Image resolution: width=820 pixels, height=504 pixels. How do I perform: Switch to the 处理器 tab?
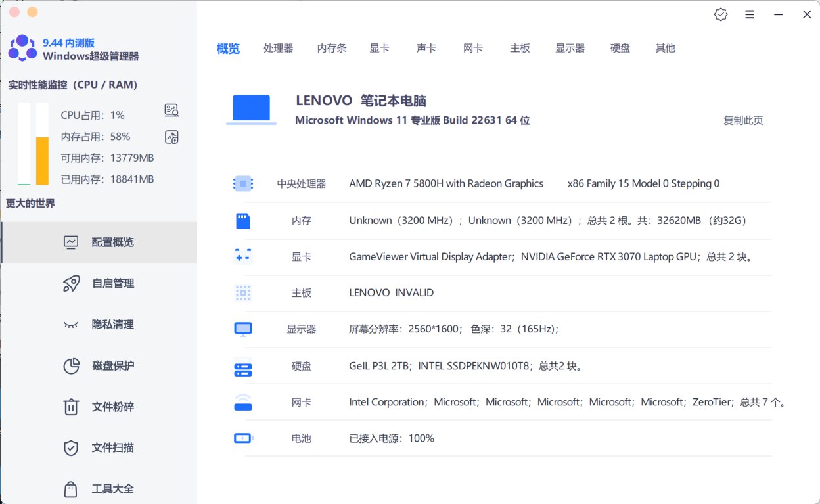278,48
